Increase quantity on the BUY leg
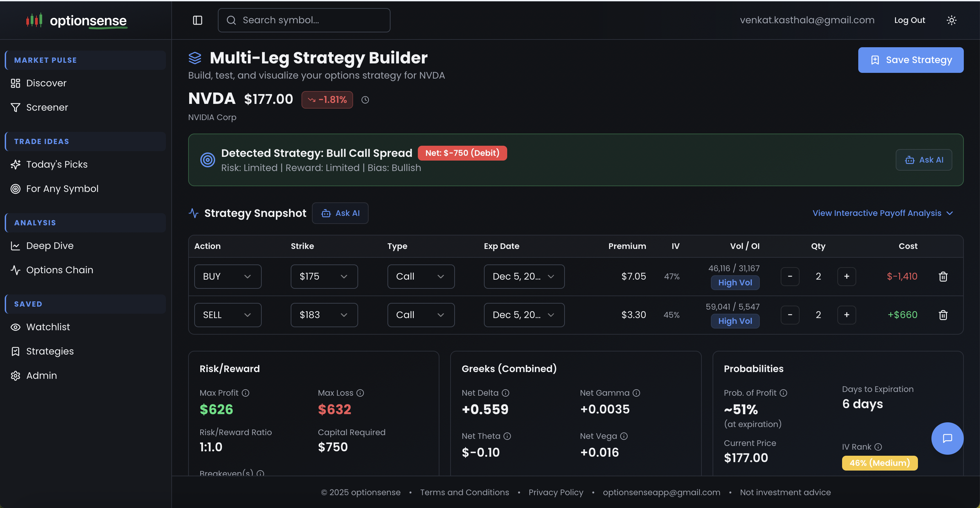 coord(846,277)
